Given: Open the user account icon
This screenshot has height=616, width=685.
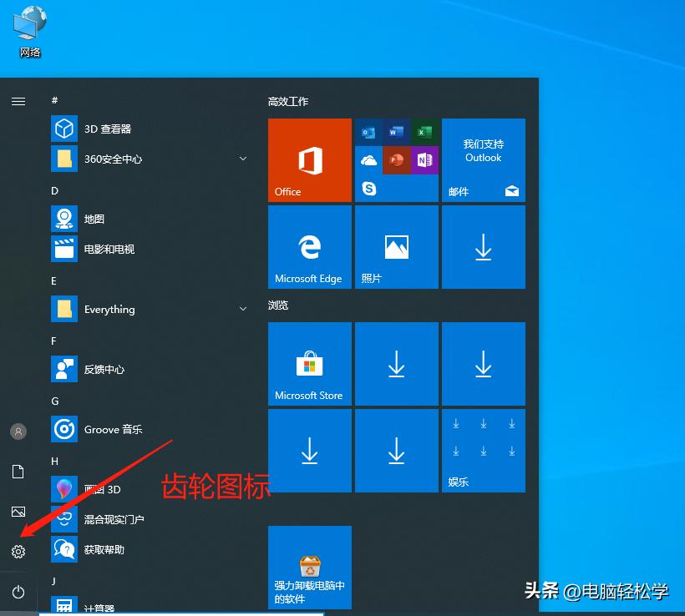Looking at the screenshot, I should 18,432.
